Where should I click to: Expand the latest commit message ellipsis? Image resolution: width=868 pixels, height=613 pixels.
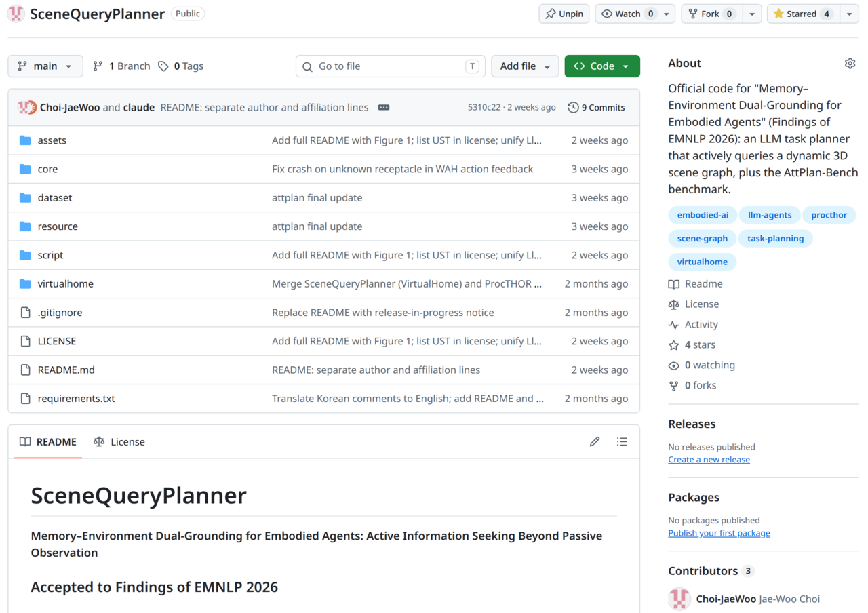click(x=384, y=107)
